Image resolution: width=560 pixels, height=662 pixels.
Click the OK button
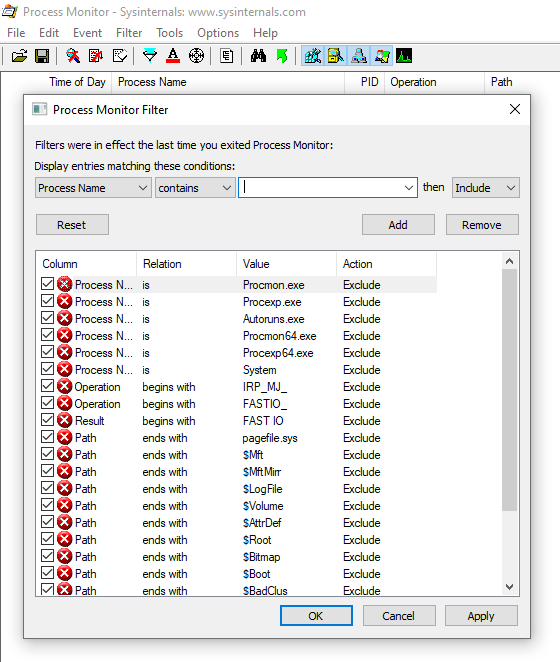pyautogui.click(x=316, y=616)
